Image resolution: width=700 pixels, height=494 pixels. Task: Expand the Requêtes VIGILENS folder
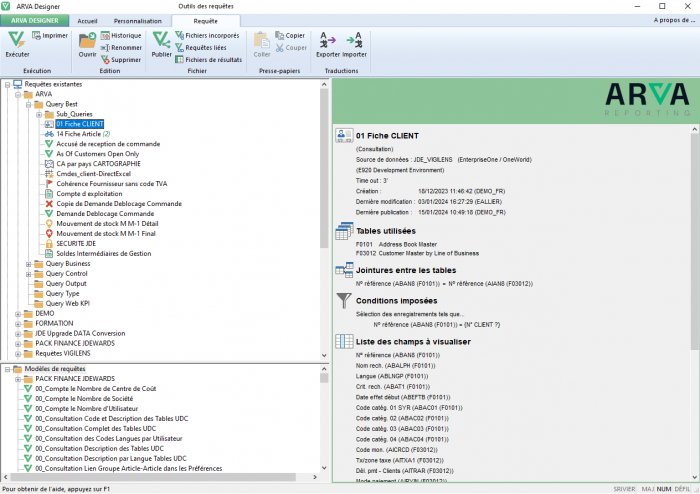click(18, 354)
